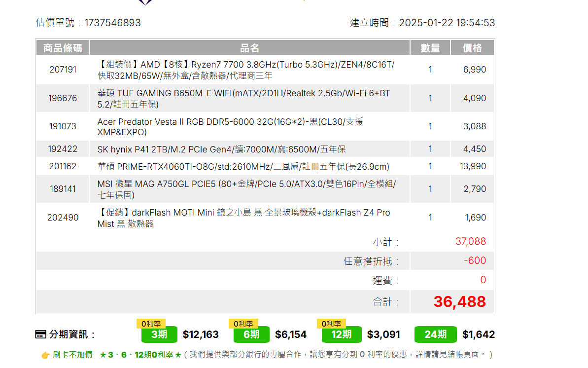Click the 0利率 tag above 3期
588x368 pixels.
point(151,324)
